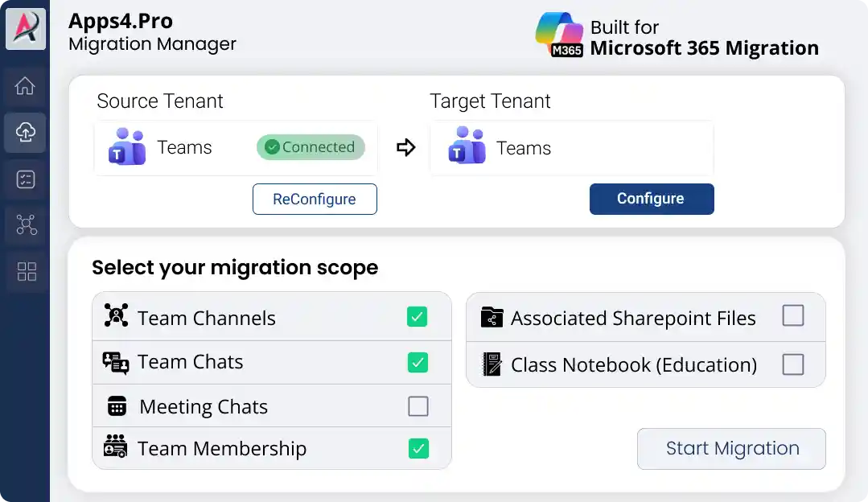Image resolution: width=868 pixels, height=502 pixels.
Task: Click the green Connected status badge
Action: tap(311, 147)
